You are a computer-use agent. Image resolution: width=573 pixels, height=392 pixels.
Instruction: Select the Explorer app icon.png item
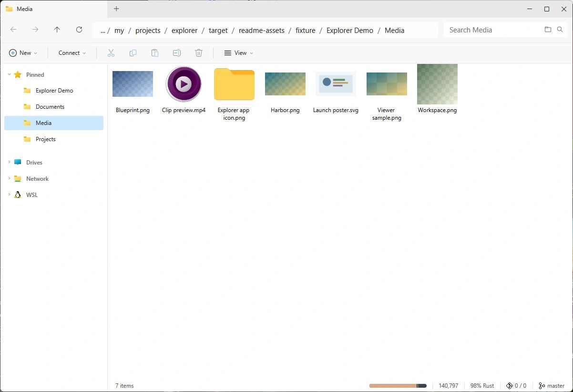pyautogui.click(x=234, y=94)
